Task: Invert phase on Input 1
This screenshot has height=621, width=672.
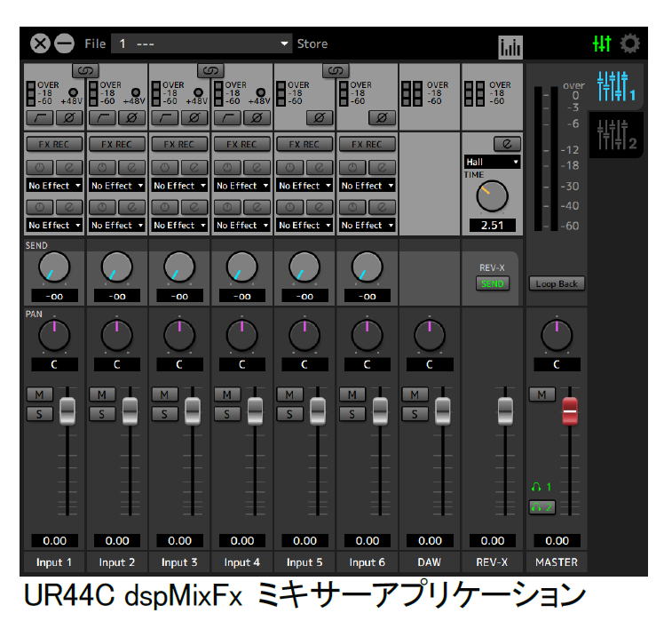Action: 68,117
